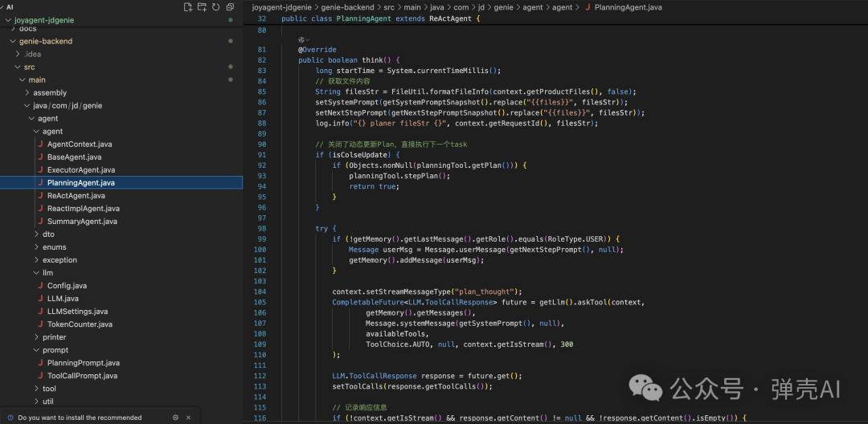Expand the docs folder
Screen dimensions: 868x424
(x=14, y=29)
